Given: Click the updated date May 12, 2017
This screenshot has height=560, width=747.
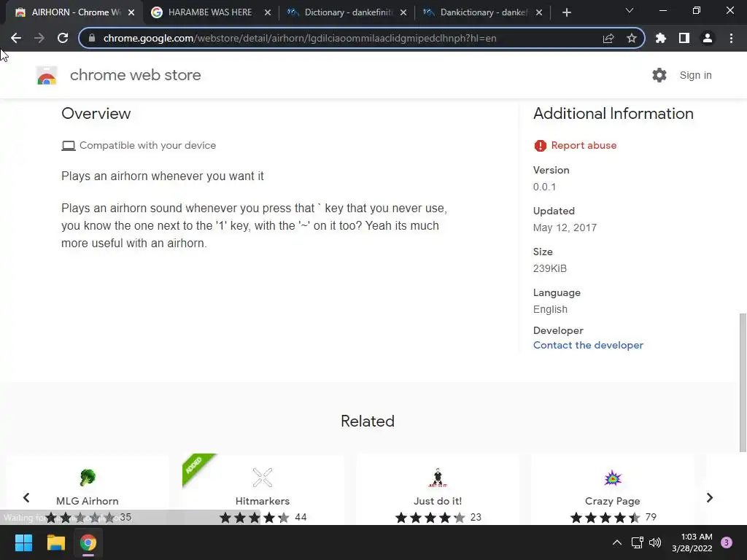Looking at the screenshot, I should (565, 227).
